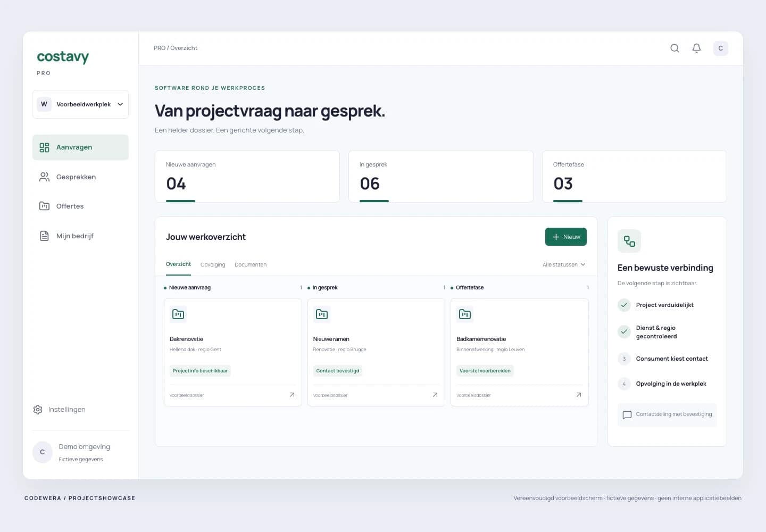Switch to the Overzicht tab
The width and height of the screenshot is (766, 532).
pos(178,264)
